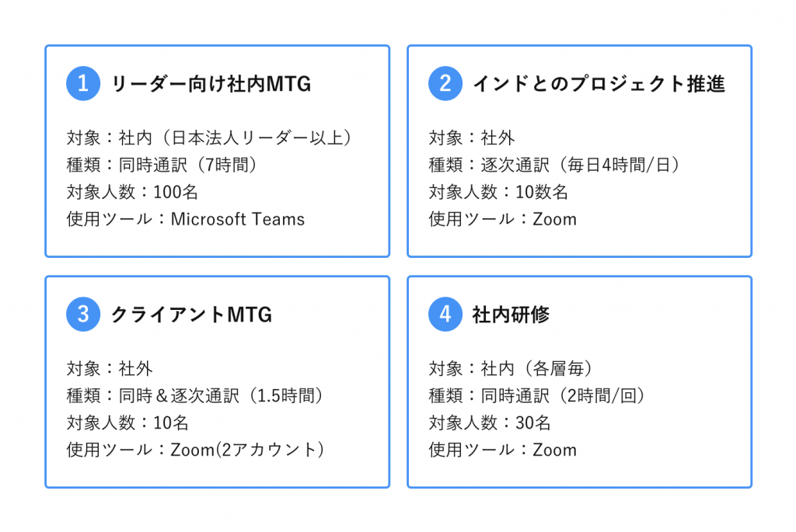Click 同時通訳（2時間/回）line

coord(538,395)
